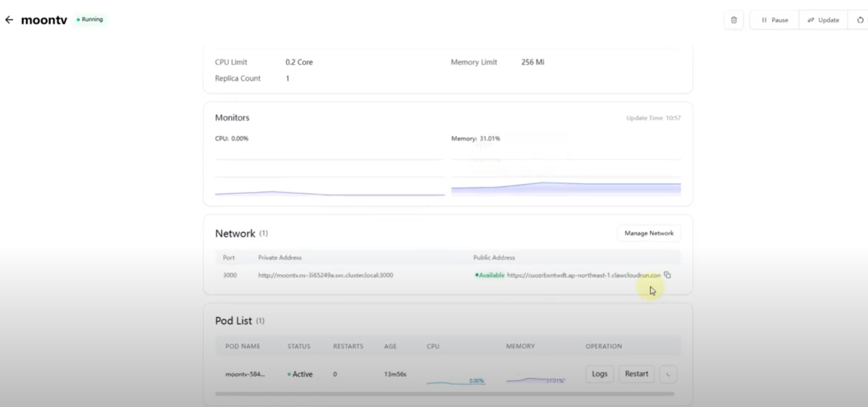Click the POD NAME column header
Image resolution: width=868 pixels, height=407 pixels.
pos(243,346)
